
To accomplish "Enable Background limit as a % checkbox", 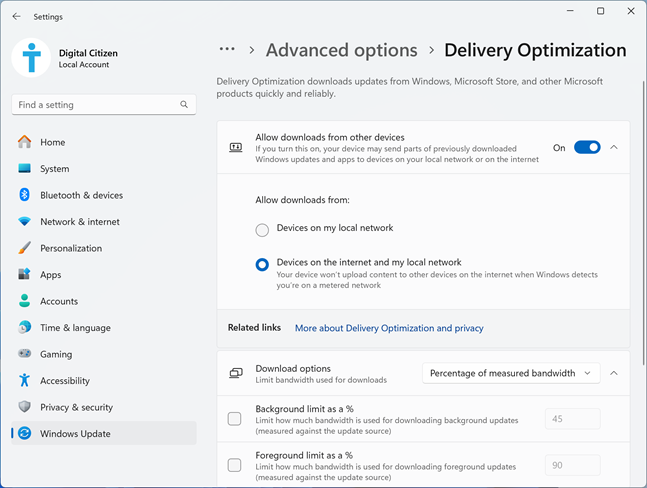I will pos(234,419).
